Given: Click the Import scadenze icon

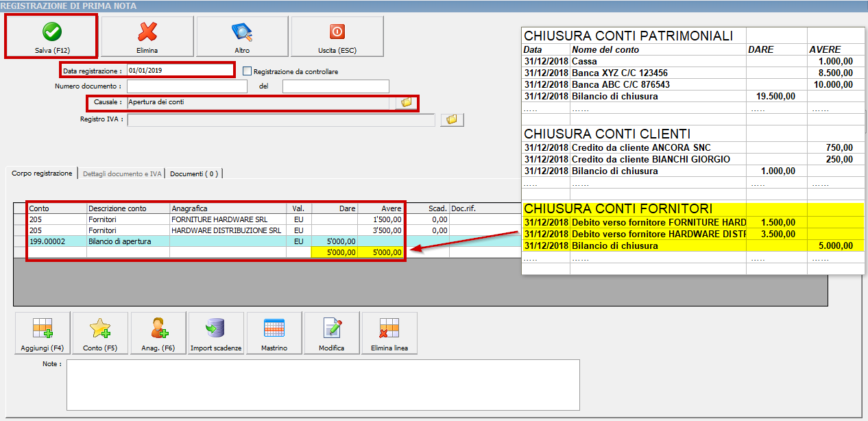Looking at the screenshot, I should 215,333.
